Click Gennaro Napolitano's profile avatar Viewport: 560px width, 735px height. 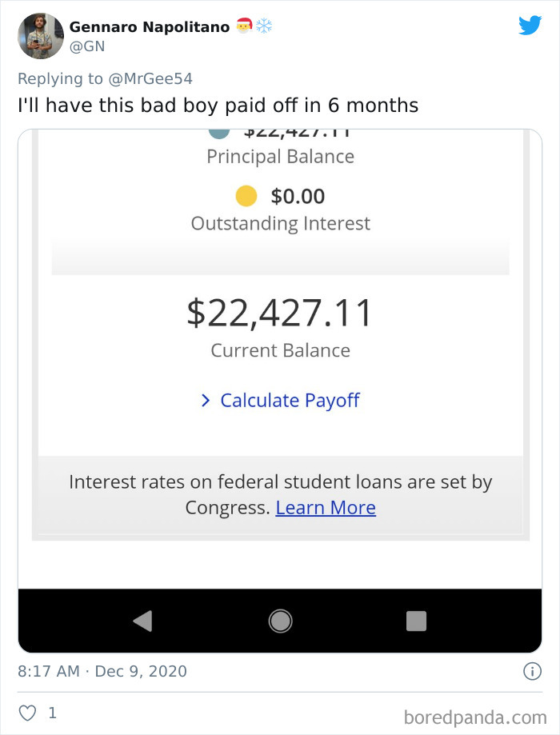click(x=40, y=36)
